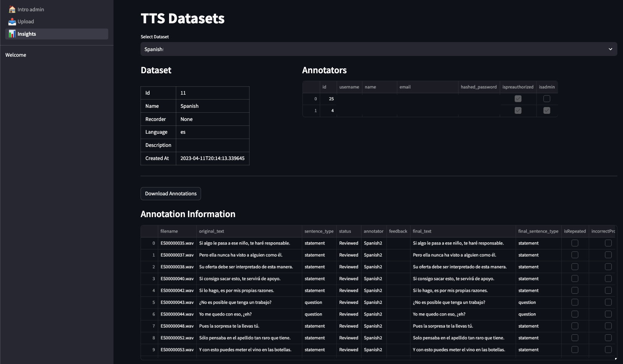Click annotator id cell 25
This screenshot has width=623, height=364.
(328, 99)
